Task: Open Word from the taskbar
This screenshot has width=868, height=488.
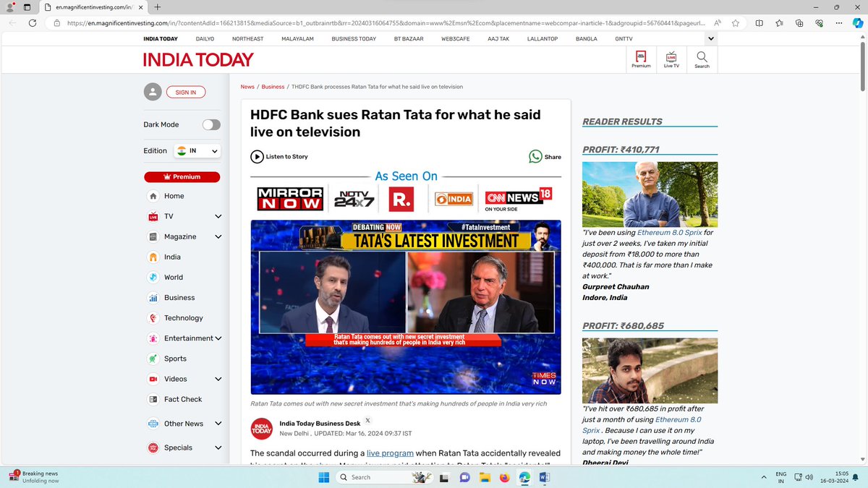Action: [544, 477]
